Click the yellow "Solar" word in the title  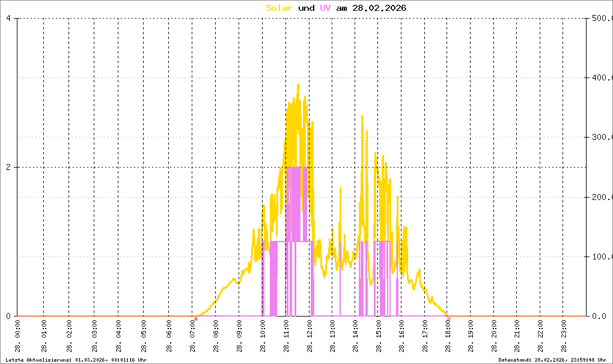(279, 8)
